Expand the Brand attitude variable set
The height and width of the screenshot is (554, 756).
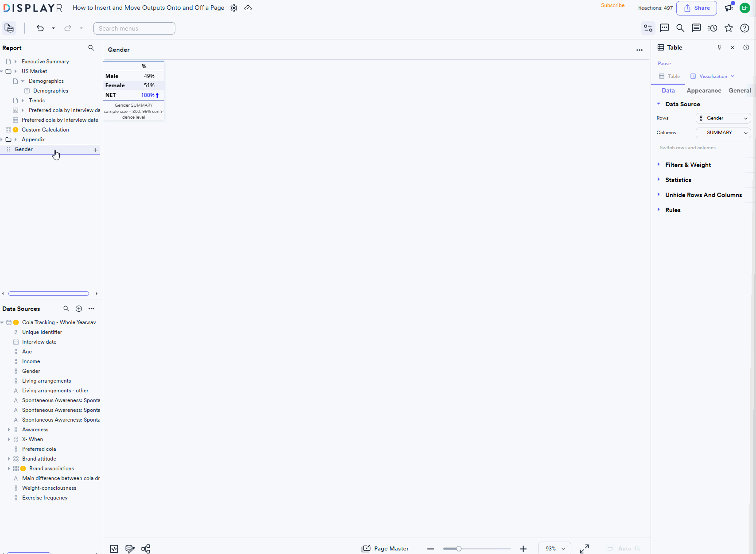[9, 458]
